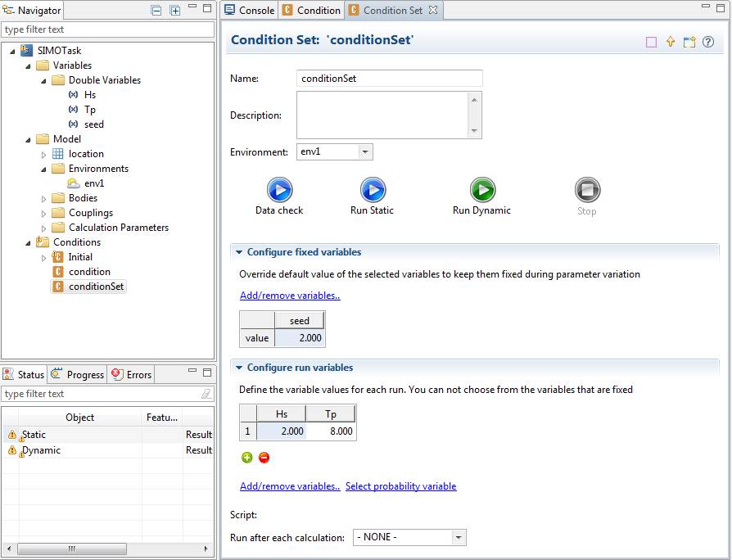Add a run row with green plus
This screenshot has width=732, height=560.
click(x=247, y=458)
